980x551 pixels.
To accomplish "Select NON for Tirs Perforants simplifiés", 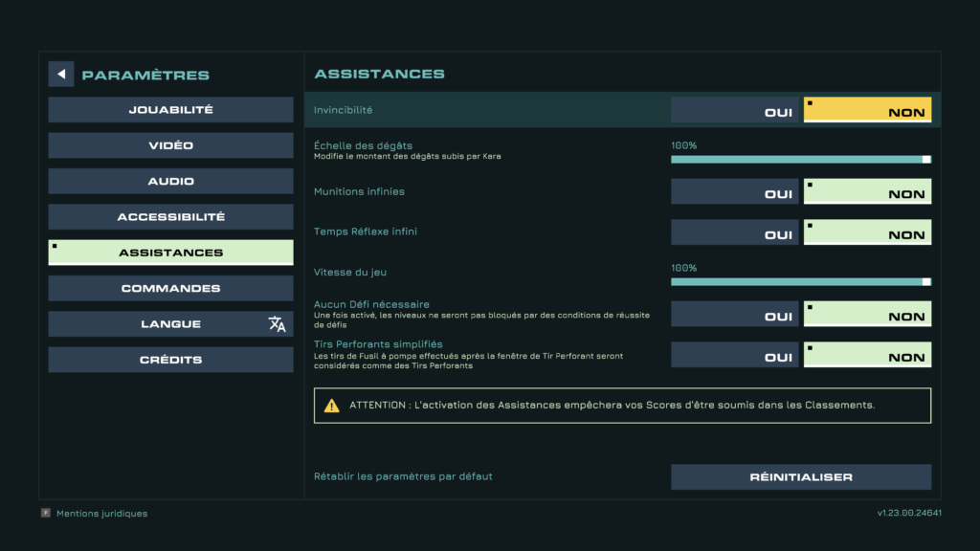I will point(867,355).
